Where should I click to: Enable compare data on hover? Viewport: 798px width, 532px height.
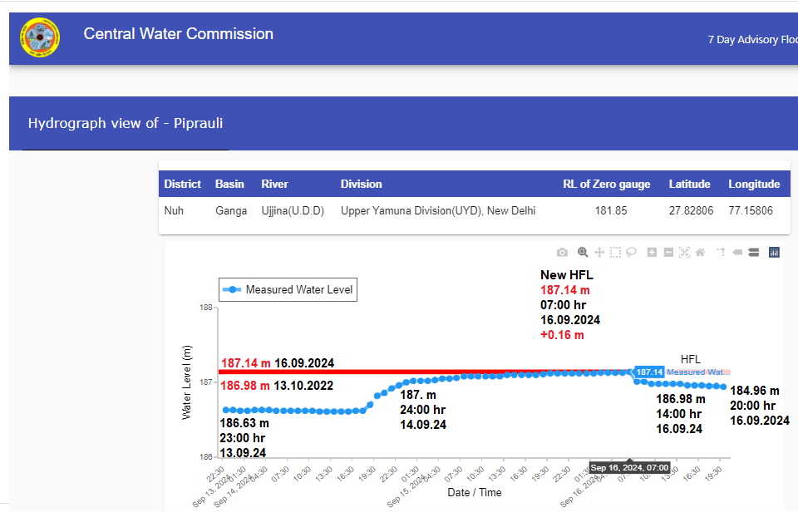coord(753,253)
